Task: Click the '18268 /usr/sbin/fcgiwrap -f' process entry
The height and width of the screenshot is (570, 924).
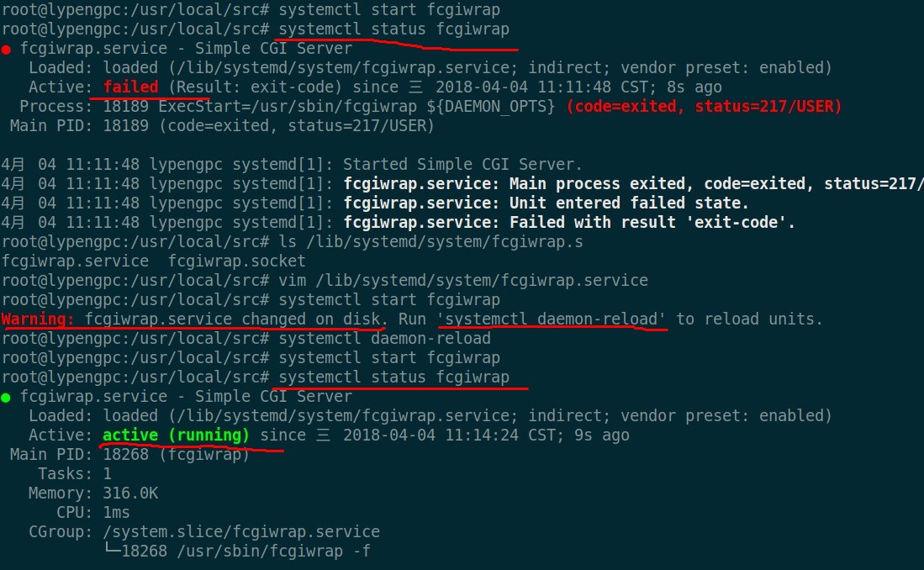Action: 246,552
